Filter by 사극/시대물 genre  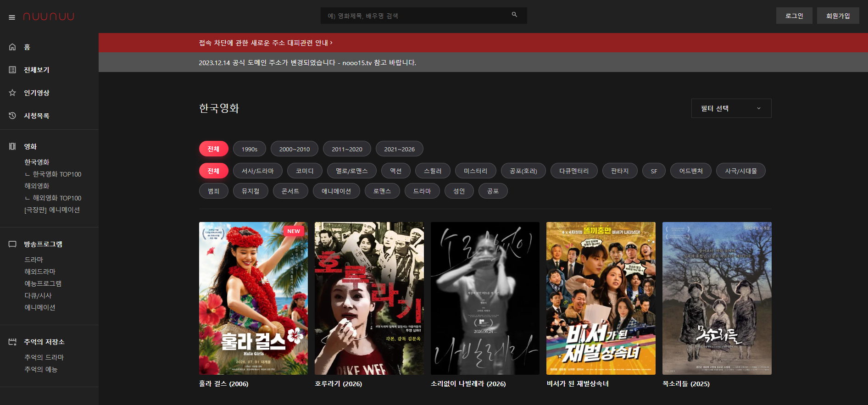click(741, 171)
